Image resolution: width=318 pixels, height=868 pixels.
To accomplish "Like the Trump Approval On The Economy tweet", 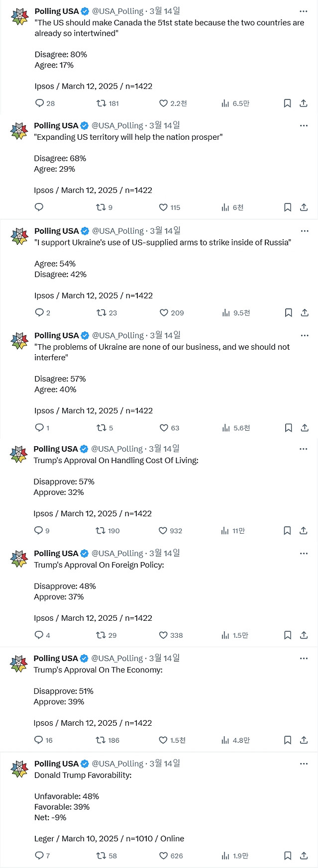I will click(163, 740).
